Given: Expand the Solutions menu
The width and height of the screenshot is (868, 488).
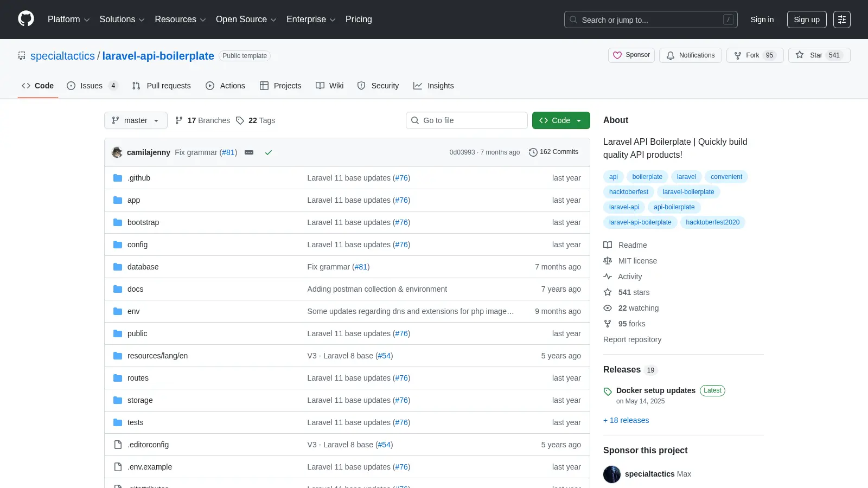Looking at the screenshot, I should [x=122, y=20].
